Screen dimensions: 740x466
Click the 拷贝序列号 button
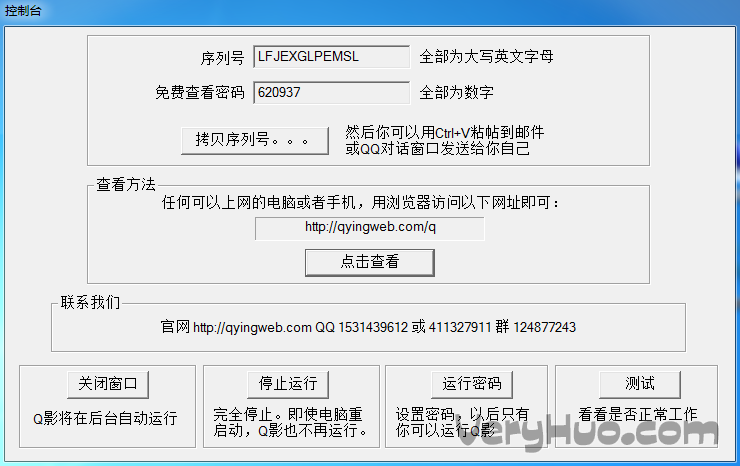255,140
